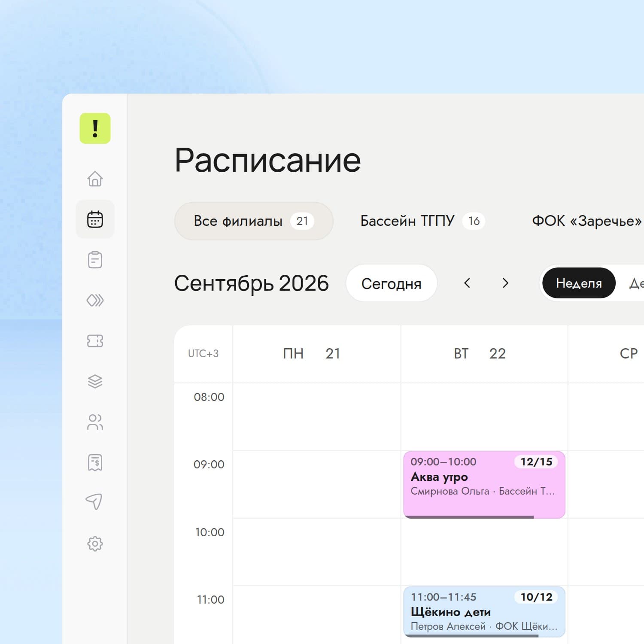
Task: Click the 16 count badge on 'Бассейн ТГПУ'
Action: pyautogui.click(x=474, y=221)
